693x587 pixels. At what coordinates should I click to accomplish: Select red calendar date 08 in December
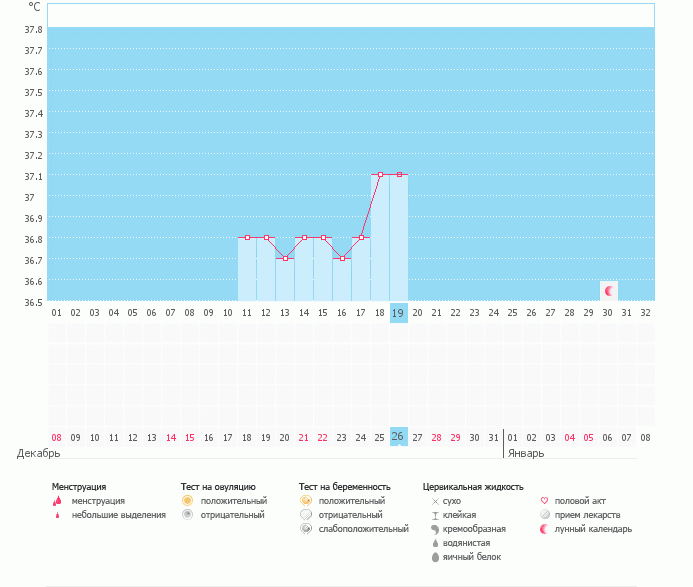click(x=56, y=437)
